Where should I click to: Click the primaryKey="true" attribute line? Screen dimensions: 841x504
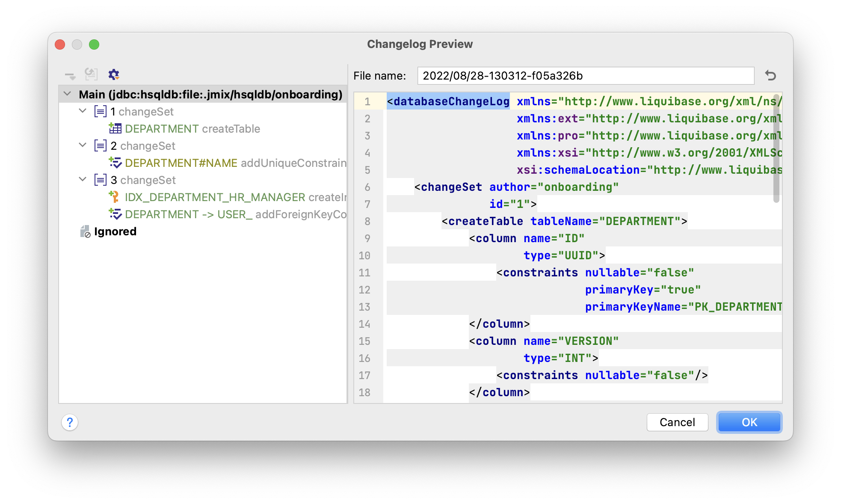pos(643,290)
